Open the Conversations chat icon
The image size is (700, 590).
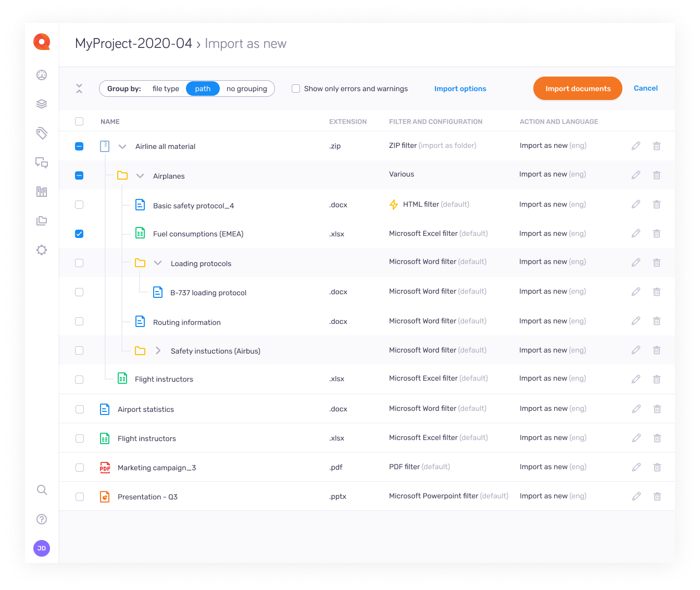[41, 163]
